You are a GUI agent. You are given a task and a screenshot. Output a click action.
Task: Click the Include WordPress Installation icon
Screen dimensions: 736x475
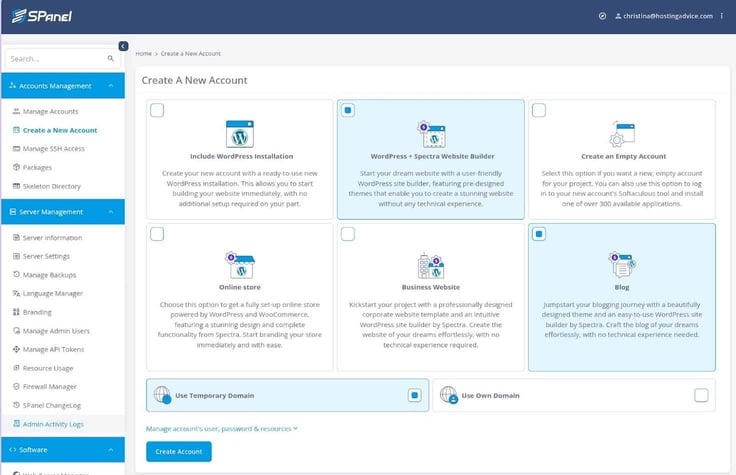click(240, 134)
